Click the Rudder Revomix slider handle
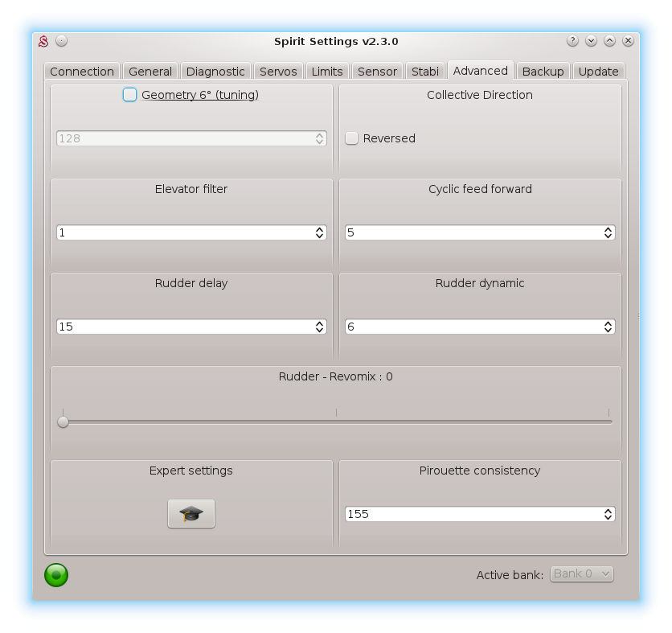The height and width of the screenshot is (633, 672). 64,421
